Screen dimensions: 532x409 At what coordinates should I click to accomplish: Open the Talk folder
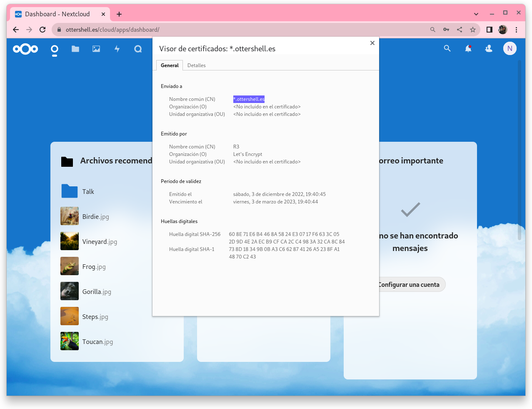88,192
